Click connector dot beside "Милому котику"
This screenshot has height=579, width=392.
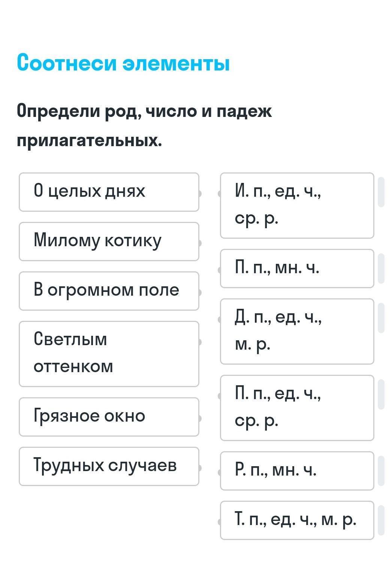pos(200,243)
